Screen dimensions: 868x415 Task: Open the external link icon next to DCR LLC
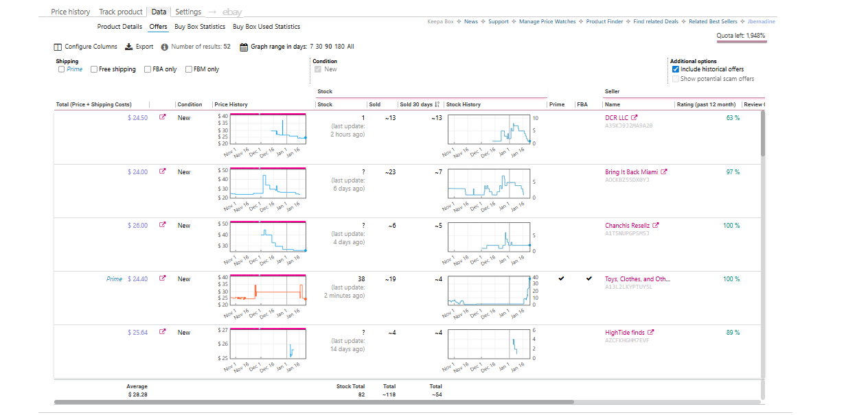(635, 118)
